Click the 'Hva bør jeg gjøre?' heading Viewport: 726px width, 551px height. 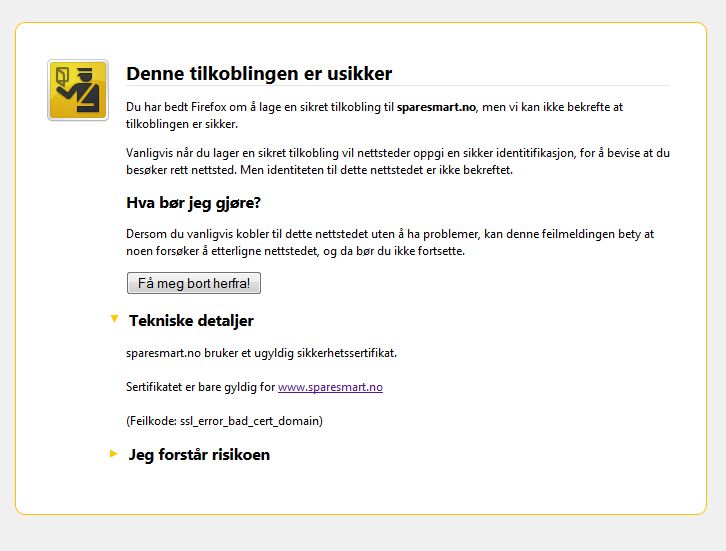pyautogui.click(x=194, y=203)
